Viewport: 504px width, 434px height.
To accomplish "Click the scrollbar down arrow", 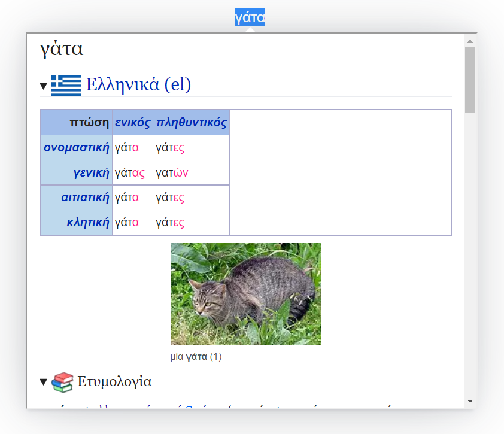I will [x=470, y=400].
